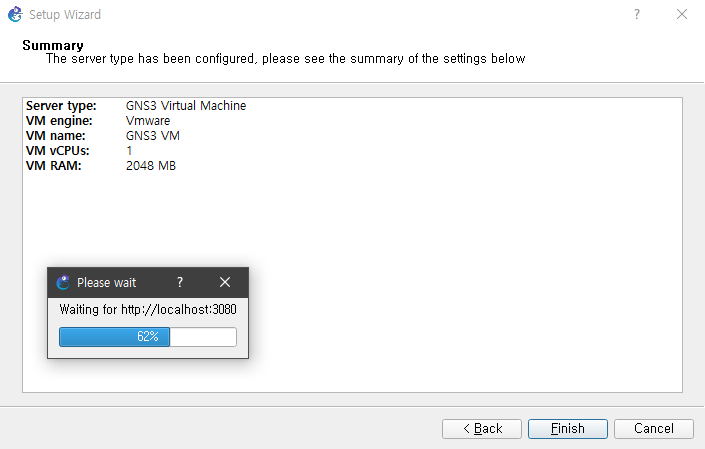Viewport: 705px width, 449px height.
Task: Close the Please wait dialog
Action: [225, 282]
